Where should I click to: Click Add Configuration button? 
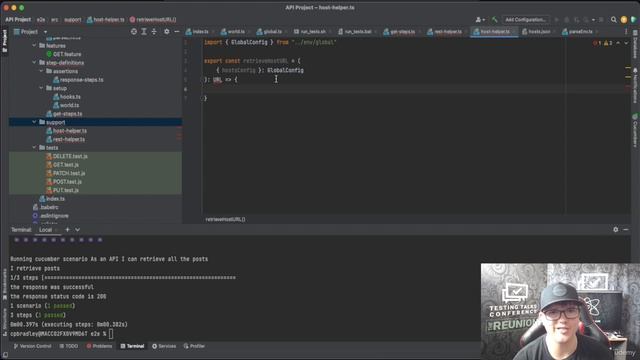tap(525, 20)
